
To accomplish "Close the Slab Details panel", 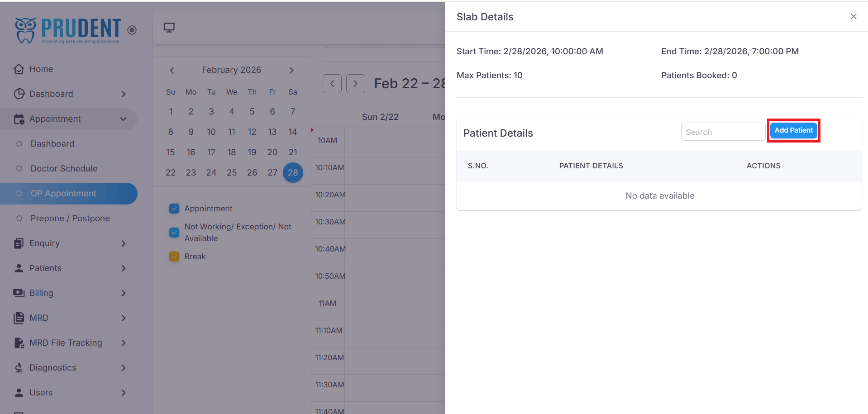I will [854, 17].
